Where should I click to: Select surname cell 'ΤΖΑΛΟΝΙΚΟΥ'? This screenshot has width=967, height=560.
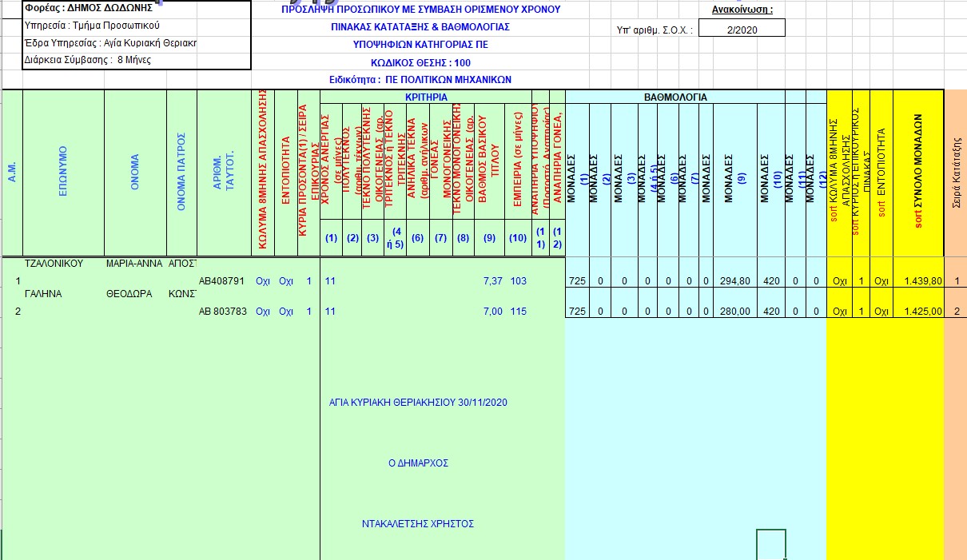coord(54,263)
